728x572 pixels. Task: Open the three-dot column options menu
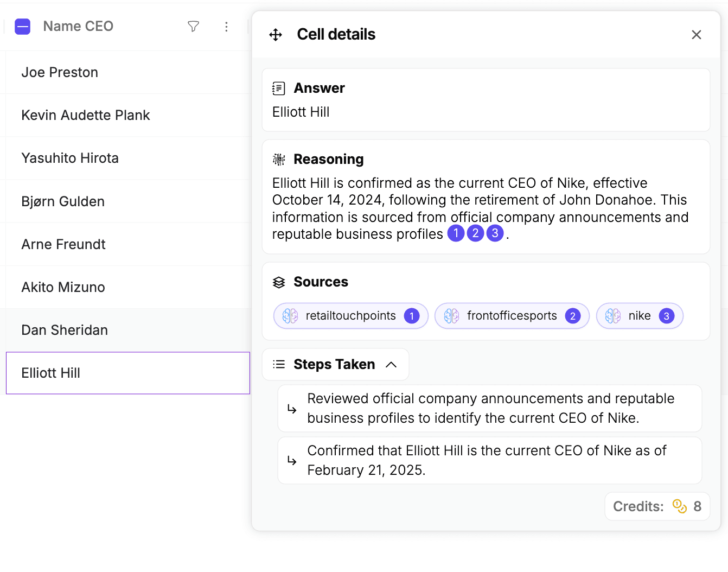[x=226, y=27]
